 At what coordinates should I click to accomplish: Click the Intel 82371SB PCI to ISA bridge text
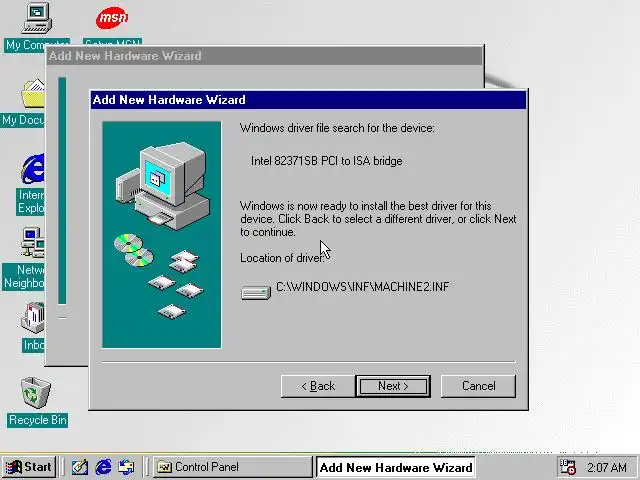[x=327, y=161]
